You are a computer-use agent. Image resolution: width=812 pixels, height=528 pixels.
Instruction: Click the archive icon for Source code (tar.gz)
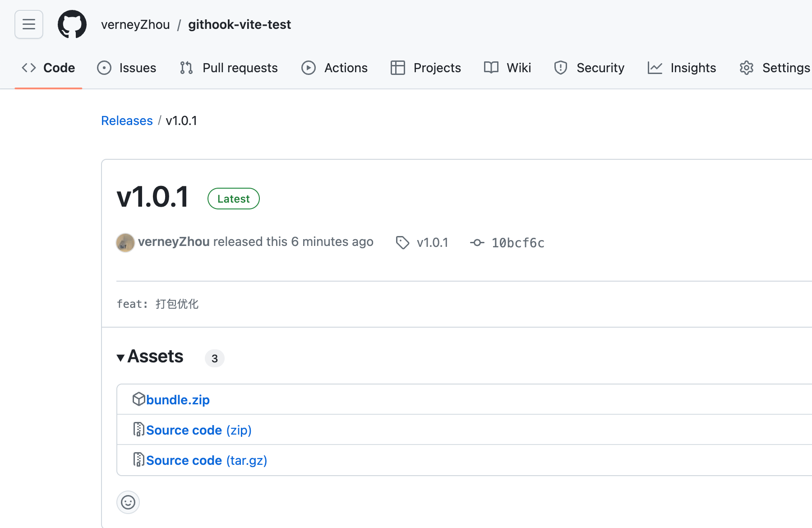138,460
